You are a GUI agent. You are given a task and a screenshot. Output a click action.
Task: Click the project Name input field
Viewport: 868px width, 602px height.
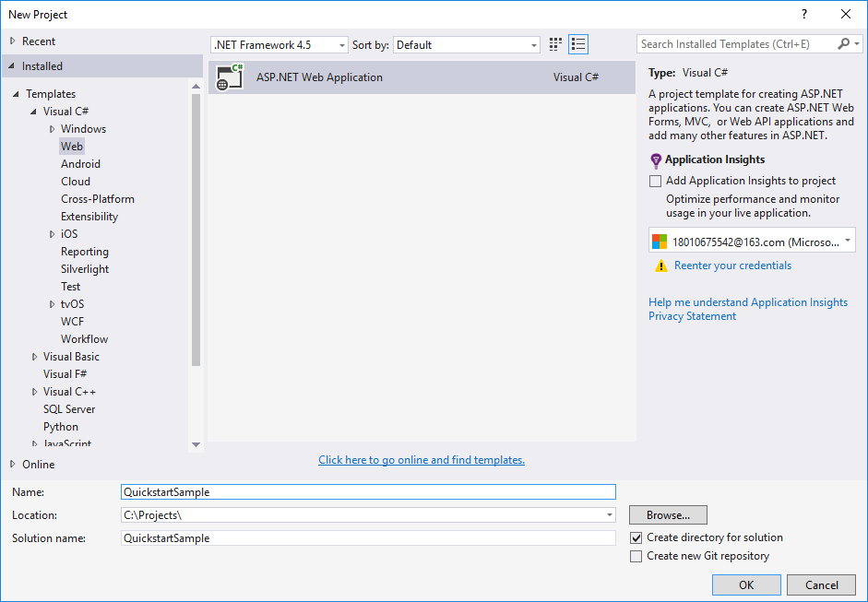tap(368, 492)
